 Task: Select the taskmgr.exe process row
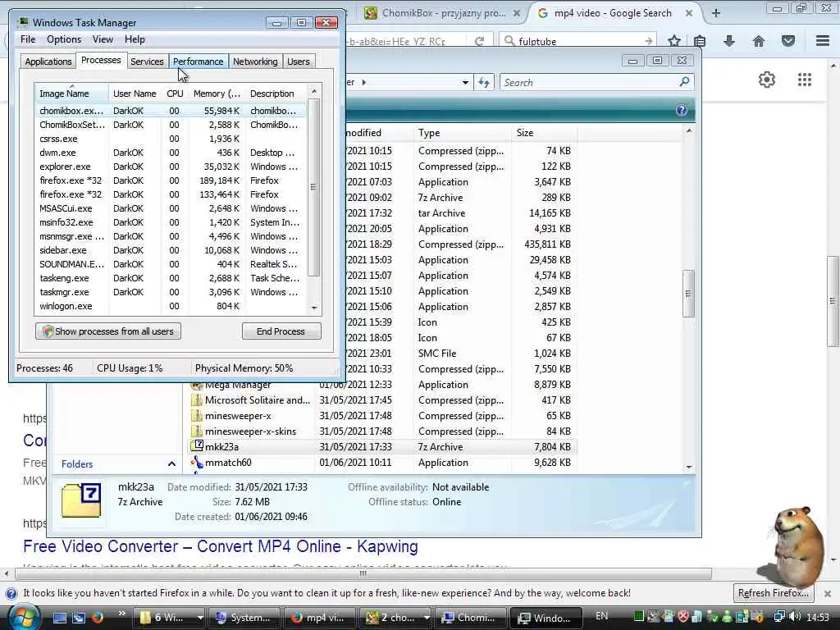171,292
